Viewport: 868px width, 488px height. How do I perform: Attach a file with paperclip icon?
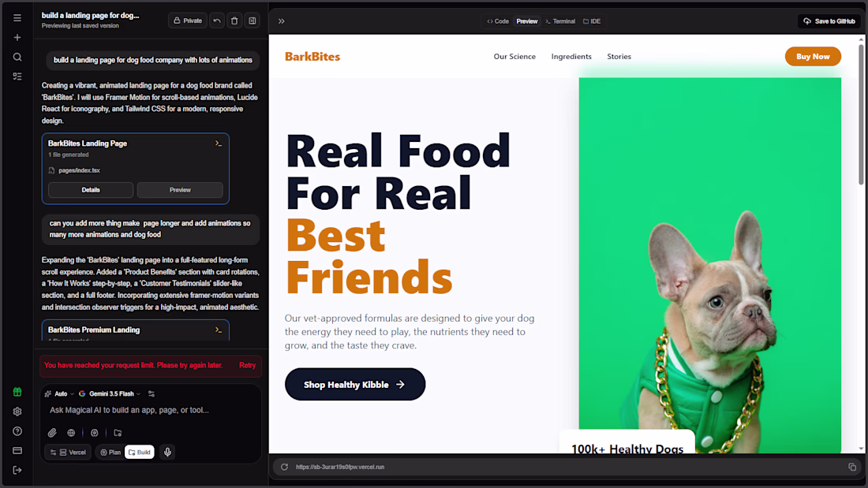point(52,433)
